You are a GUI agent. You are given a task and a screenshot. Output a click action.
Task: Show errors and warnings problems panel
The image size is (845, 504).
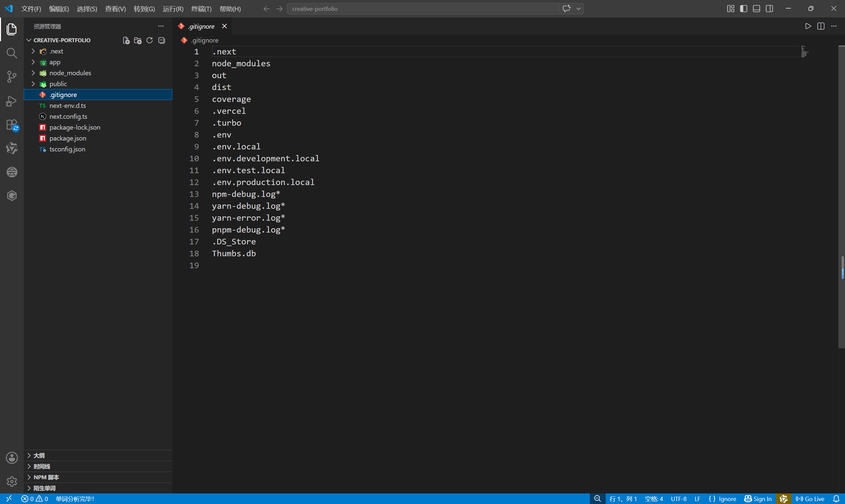pyautogui.click(x=34, y=499)
